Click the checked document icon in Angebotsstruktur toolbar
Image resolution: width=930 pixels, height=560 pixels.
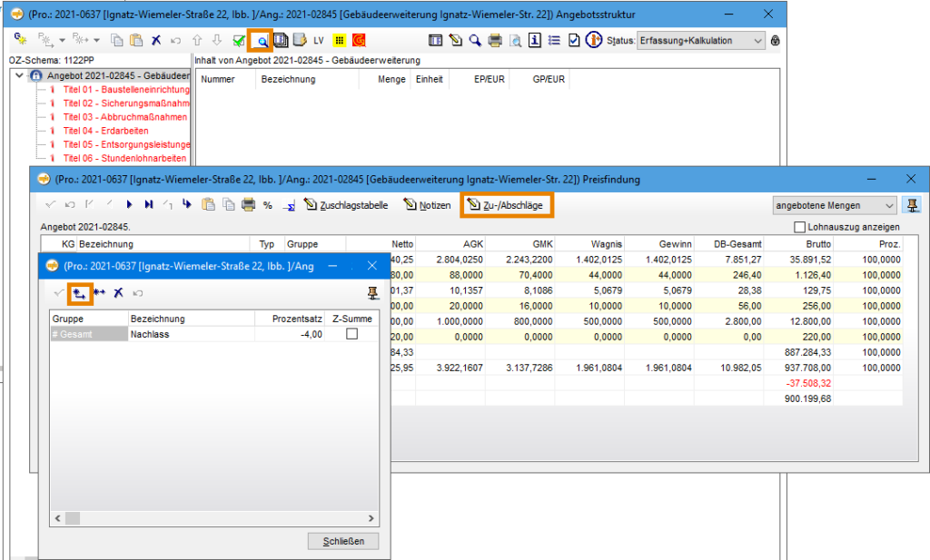click(x=574, y=40)
